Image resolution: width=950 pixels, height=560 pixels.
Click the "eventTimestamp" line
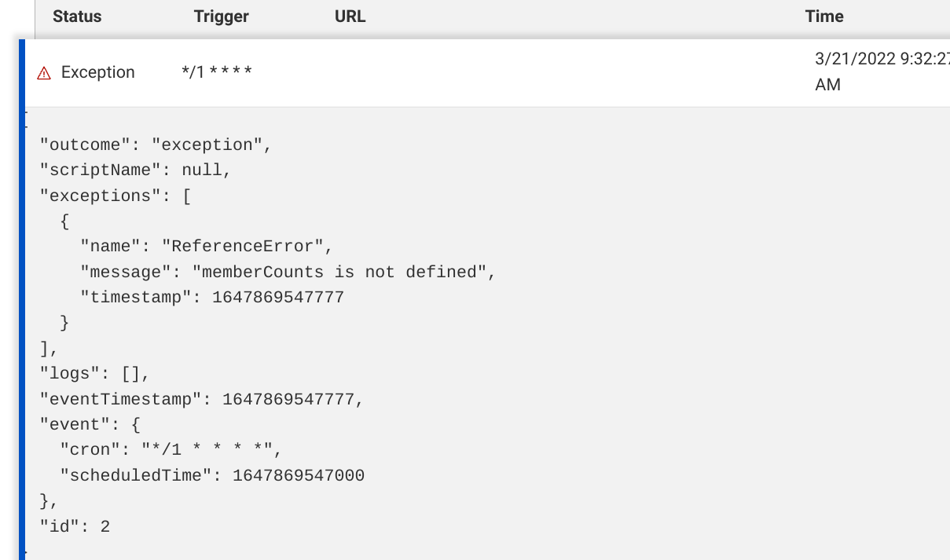pos(202,399)
